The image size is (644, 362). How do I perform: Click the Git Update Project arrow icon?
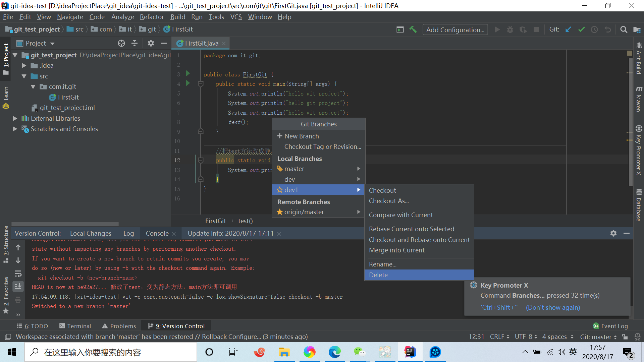tap(568, 29)
